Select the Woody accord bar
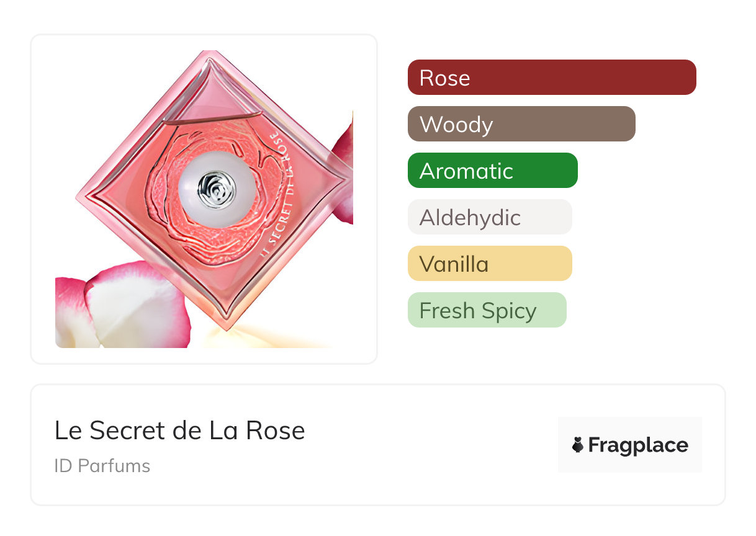 click(521, 124)
